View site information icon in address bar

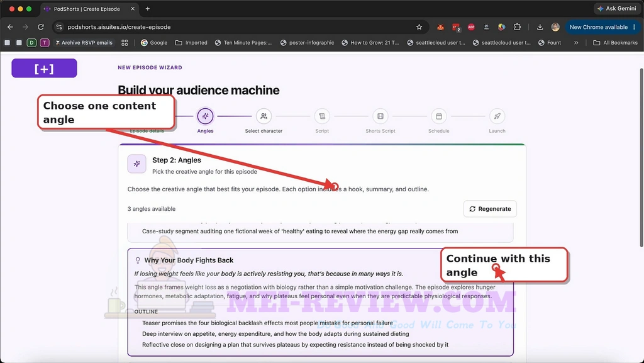pyautogui.click(x=59, y=27)
